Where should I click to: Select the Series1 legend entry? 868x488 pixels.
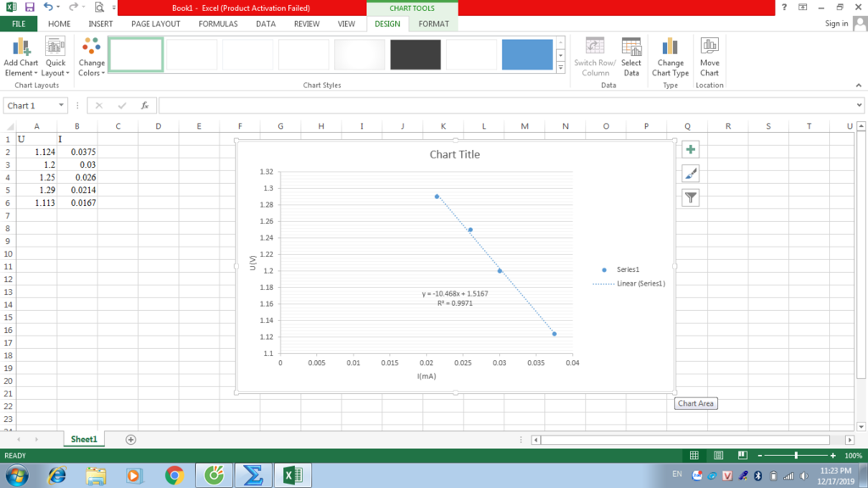(620, 269)
